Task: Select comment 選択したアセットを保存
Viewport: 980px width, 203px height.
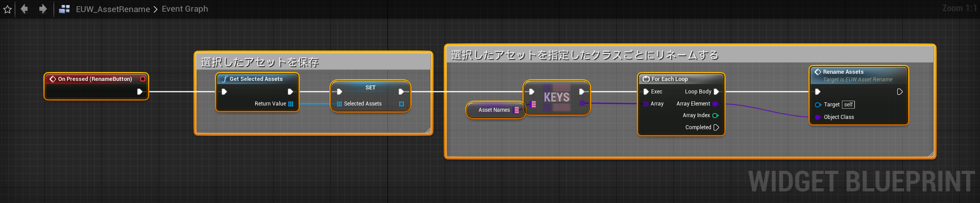Action: tap(313, 62)
